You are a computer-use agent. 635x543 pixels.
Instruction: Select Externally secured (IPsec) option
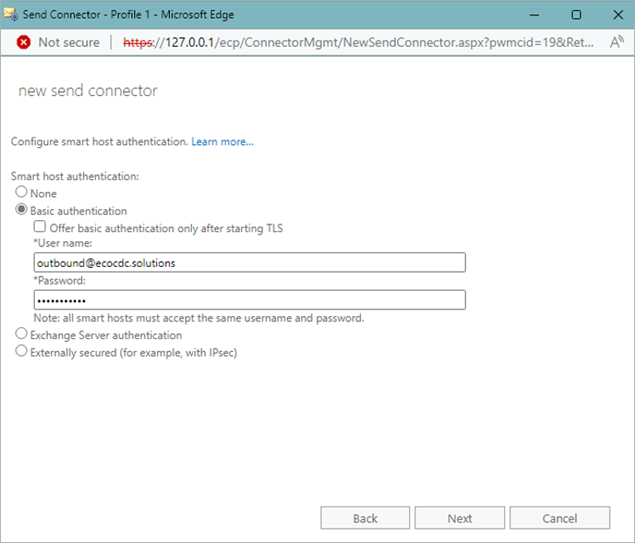click(x=21, y=352)
